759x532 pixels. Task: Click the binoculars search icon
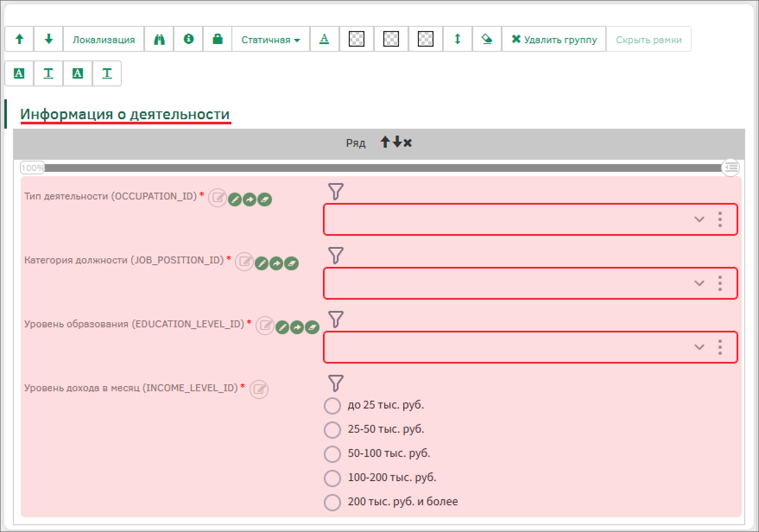pos(159,39)
